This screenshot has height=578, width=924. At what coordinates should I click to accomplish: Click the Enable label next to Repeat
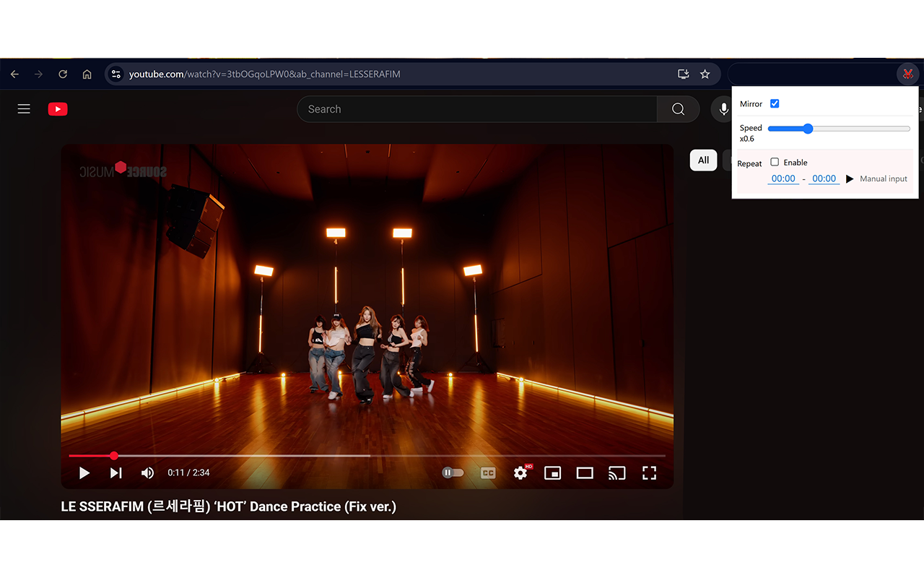tap(796, 163)
